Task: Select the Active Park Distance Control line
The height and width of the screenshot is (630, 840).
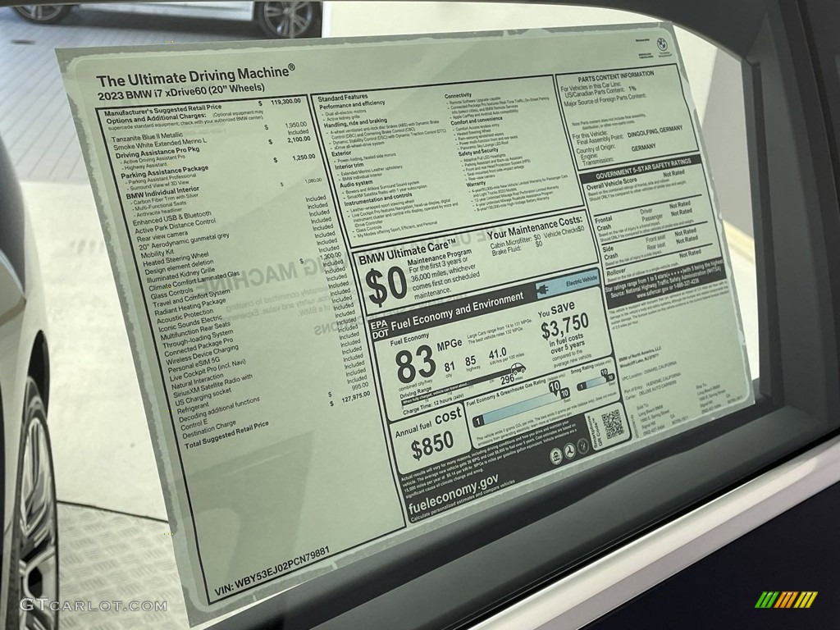Action: [x=176, y=226]
